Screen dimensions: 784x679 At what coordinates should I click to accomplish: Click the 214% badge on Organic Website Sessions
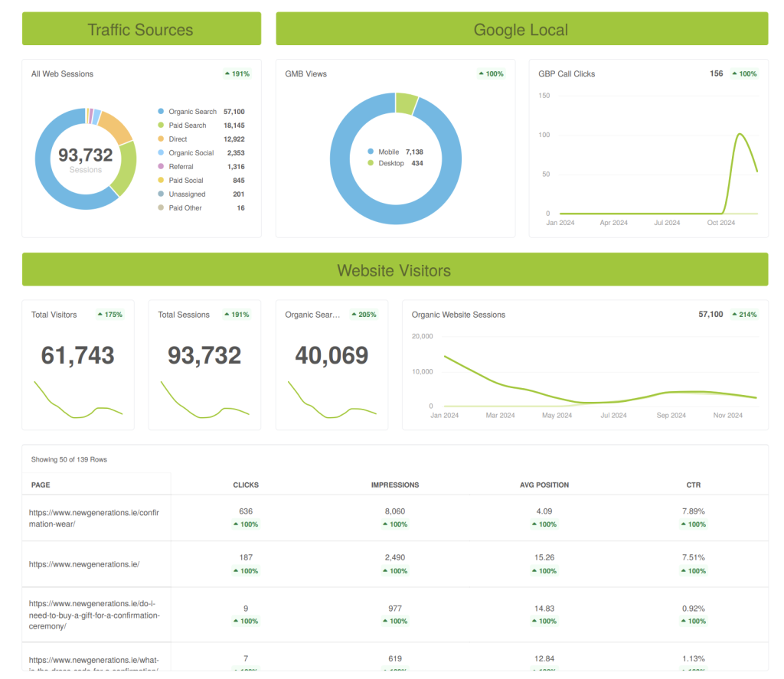tap(744, 315)
